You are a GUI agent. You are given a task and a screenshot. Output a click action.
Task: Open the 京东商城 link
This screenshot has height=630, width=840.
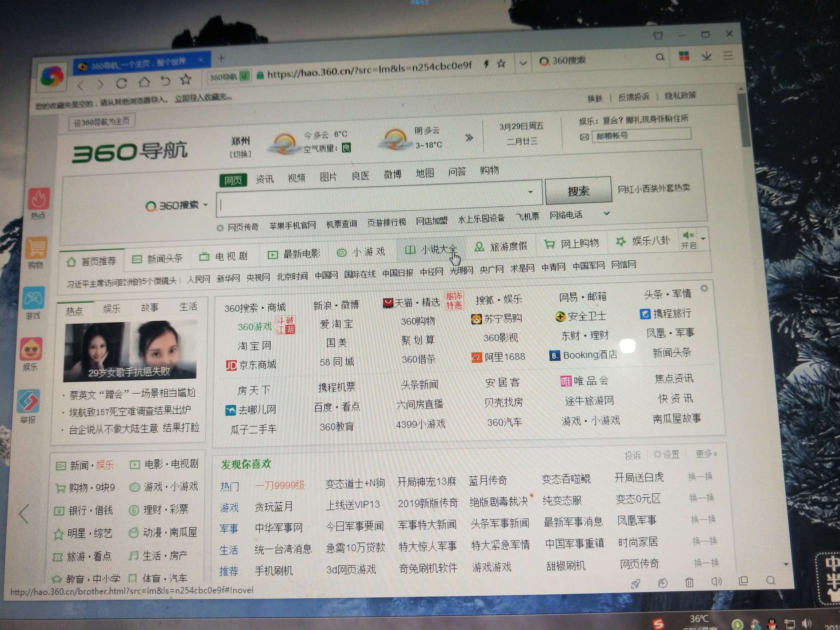click(x=251, y=365)
